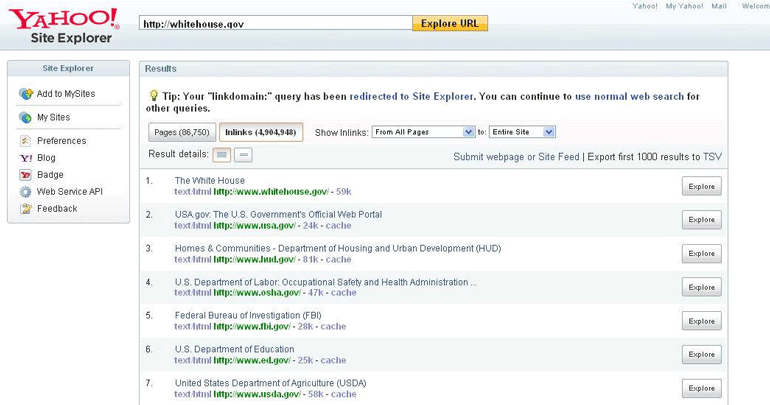Open the From All Pages dropdown
This screenshot has width=770, height=405.
point(423,132)
